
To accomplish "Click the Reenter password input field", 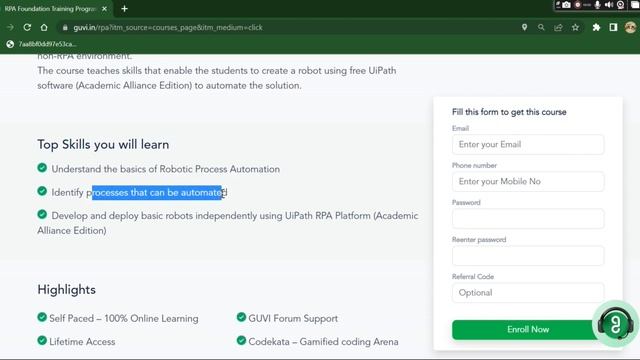I will pyautogui.click(x=528, y=256).
